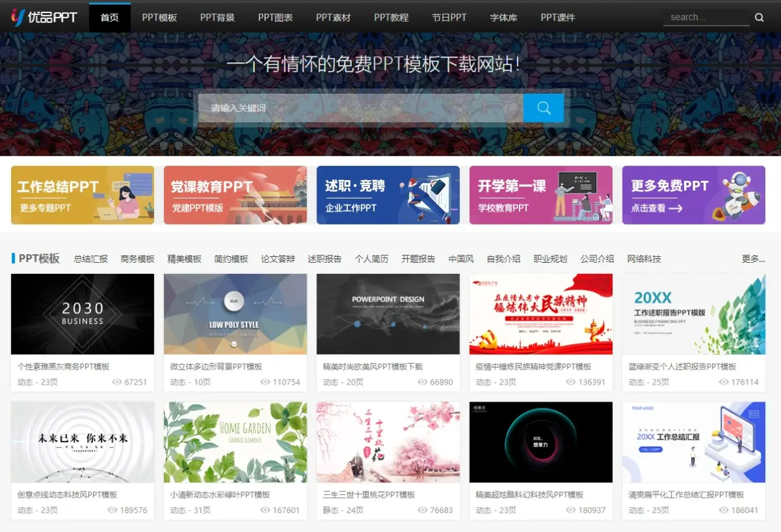Viewport: 781px width, 532px height.
Task: Open the 工作总结PPT banner
Action: pos(83,195)
